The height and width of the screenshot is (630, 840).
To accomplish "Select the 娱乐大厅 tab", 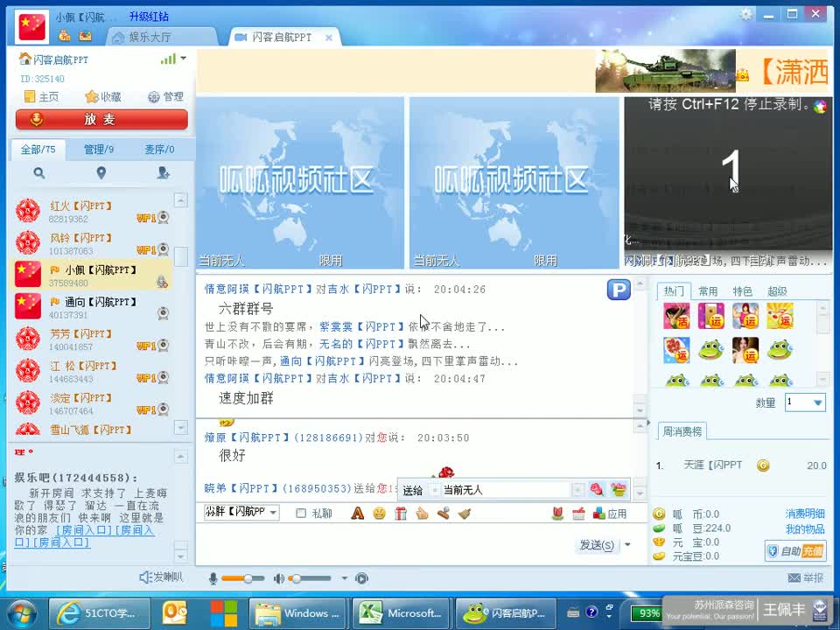I will pos(162,37).
